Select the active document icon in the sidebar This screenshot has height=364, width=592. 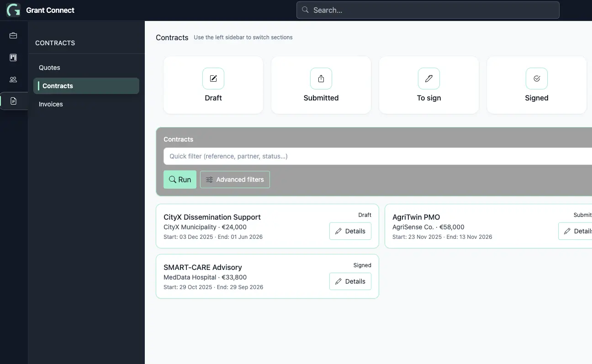tap(13, 100)
